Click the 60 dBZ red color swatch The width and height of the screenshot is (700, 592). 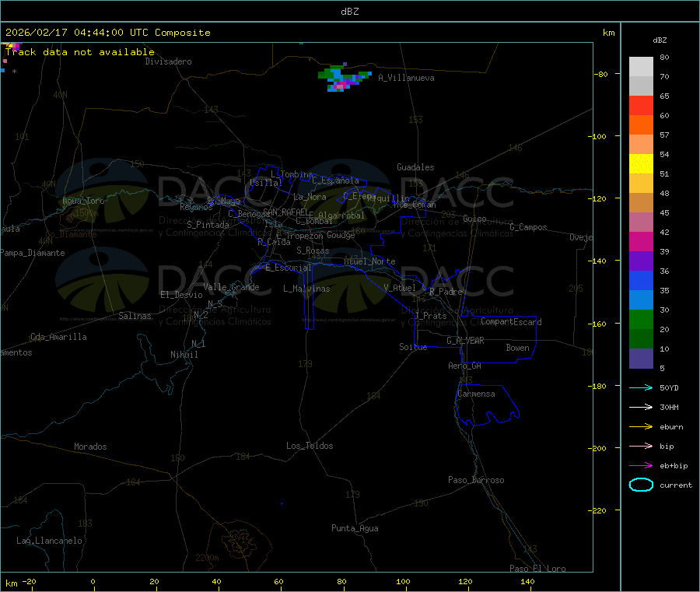tap(641, 105)
